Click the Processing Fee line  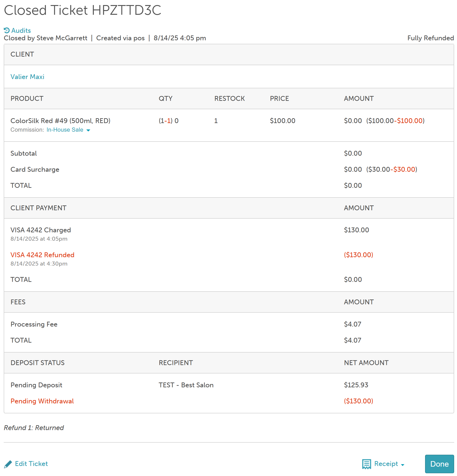click(x=34, y=324)
